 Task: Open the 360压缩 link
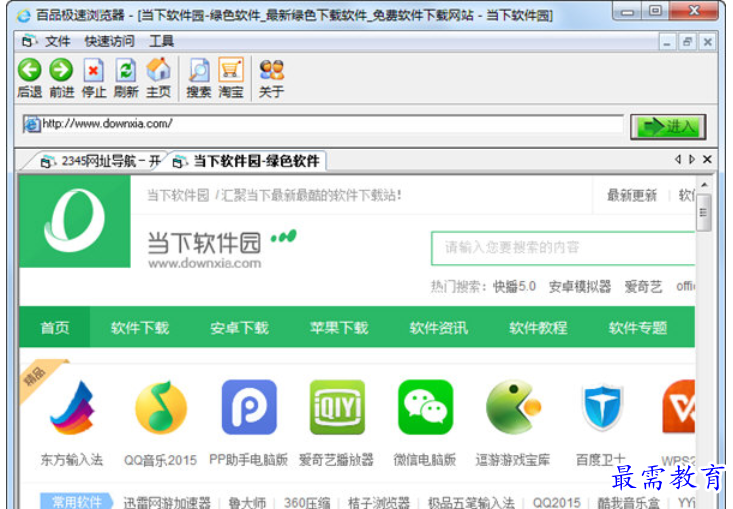pos(307,503)
